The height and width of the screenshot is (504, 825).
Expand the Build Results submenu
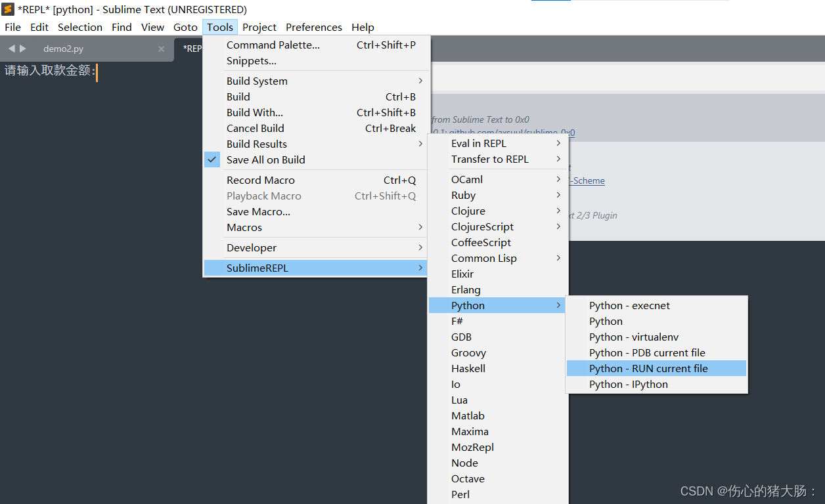[256, 144]
